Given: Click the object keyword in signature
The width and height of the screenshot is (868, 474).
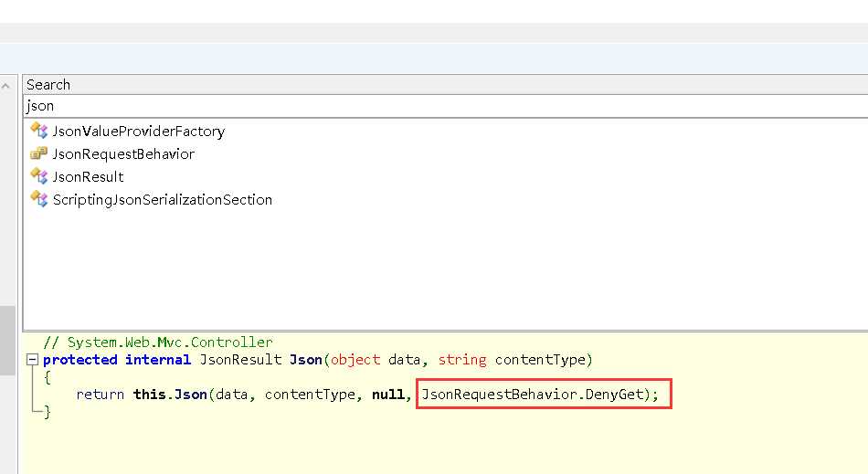Looking at the screenshot, I should (x=355, y=360).
